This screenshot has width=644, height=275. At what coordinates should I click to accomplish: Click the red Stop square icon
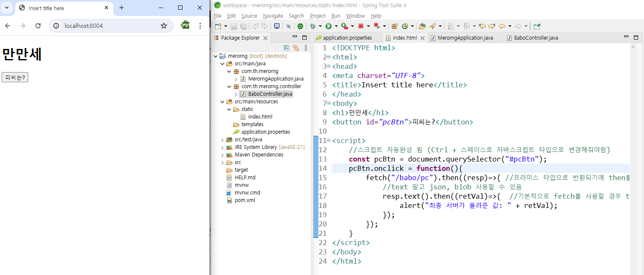tap(361, 26)
